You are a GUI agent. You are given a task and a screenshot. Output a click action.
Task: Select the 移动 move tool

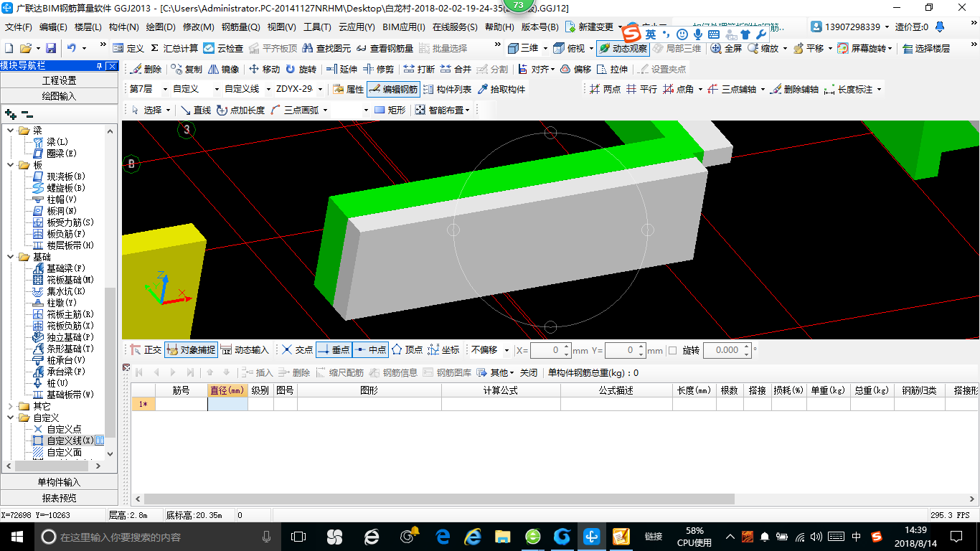tap(264, 70)
